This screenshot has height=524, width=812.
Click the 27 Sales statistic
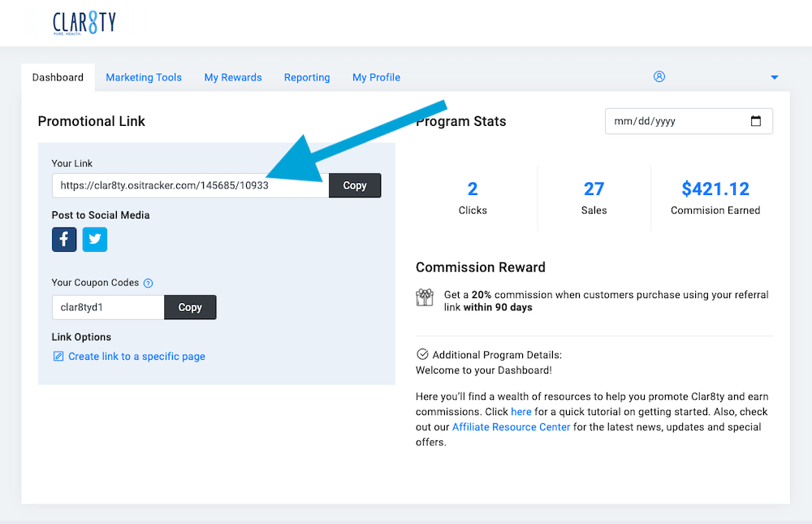(x=594, y=197)
